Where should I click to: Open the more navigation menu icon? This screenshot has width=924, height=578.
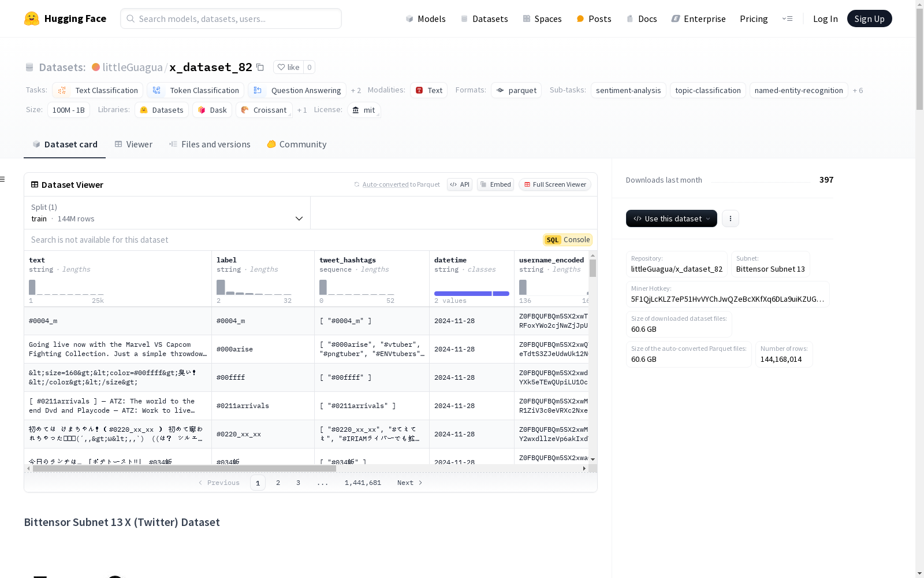coord(787,18)
